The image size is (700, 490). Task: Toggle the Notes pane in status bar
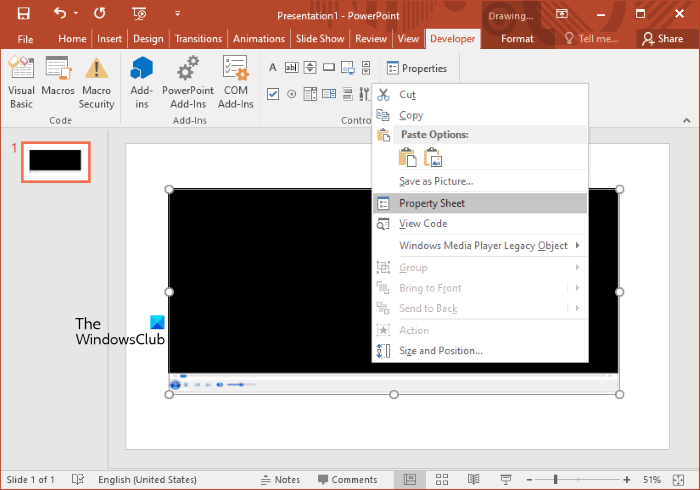(280, 480)
